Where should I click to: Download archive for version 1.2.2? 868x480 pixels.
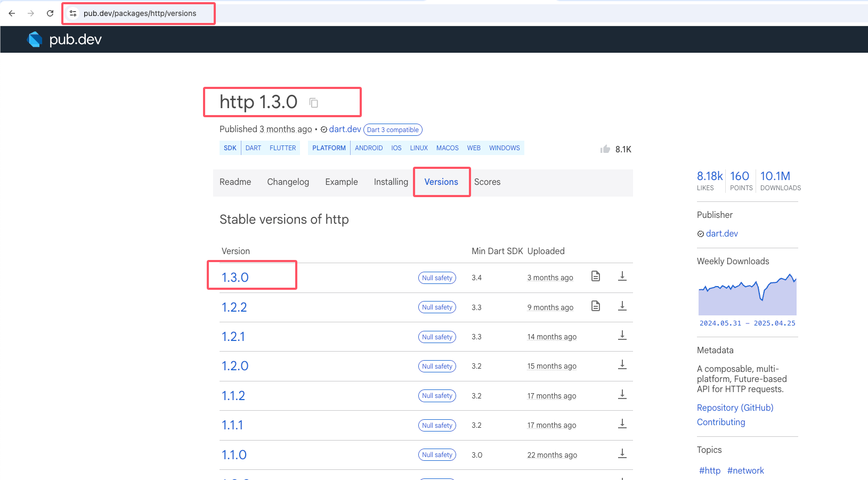(x=622, y=306)
